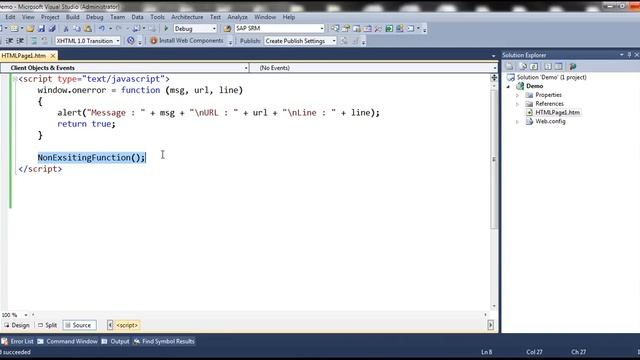Screen dimensions: 640x360
Task: Open the Output tab
Action: coord(116,342)
